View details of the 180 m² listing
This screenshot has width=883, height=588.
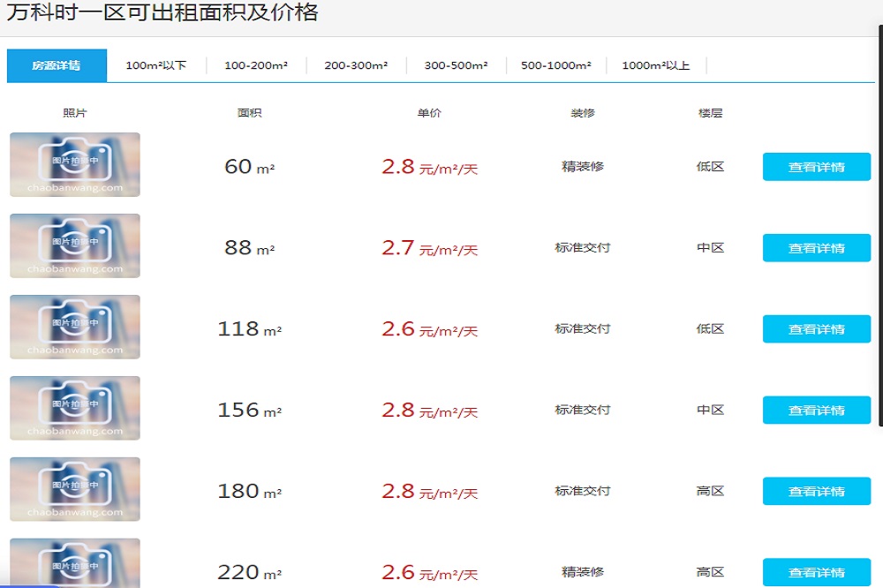(817, 491)
